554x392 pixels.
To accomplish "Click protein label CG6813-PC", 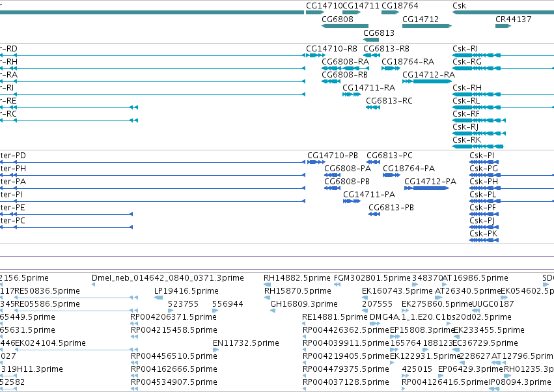I will coord(389,156).
